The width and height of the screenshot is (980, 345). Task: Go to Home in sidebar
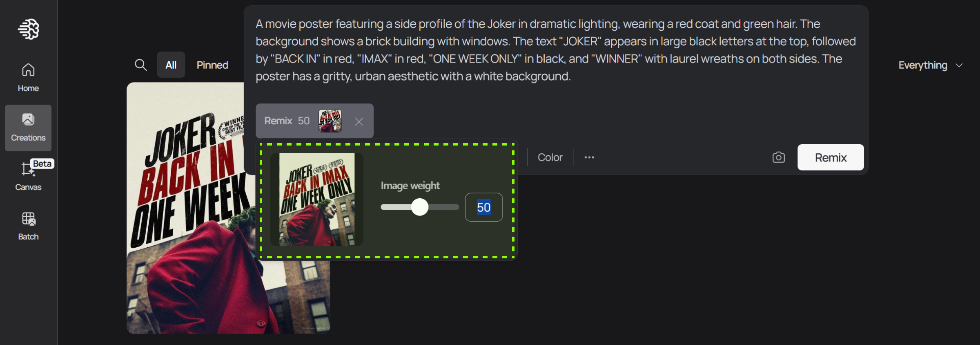tap(28, 78)
